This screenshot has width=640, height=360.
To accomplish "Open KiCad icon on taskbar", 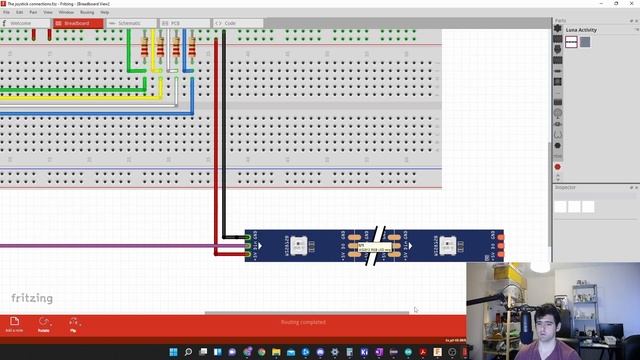I will 364,352.
